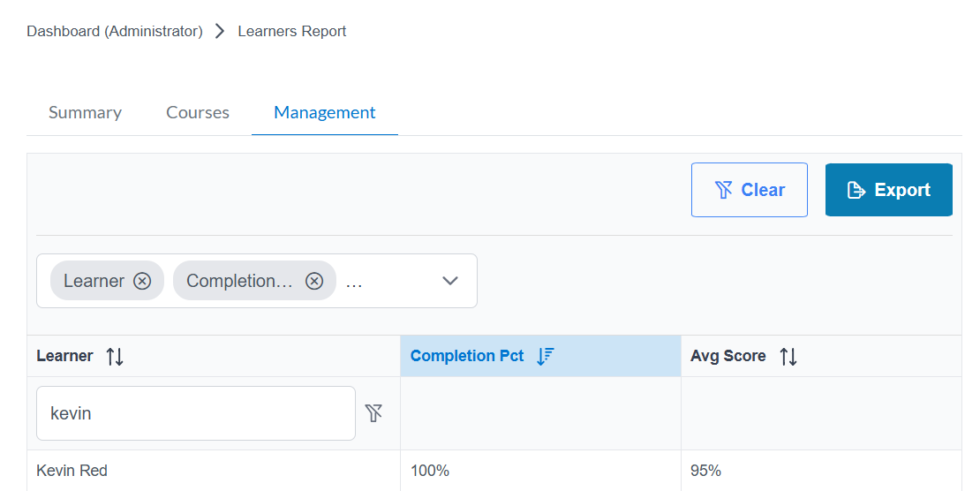Screen dimensions: 980x491
Task: Switch to the Courses tab
Action: tap(198, 113)
